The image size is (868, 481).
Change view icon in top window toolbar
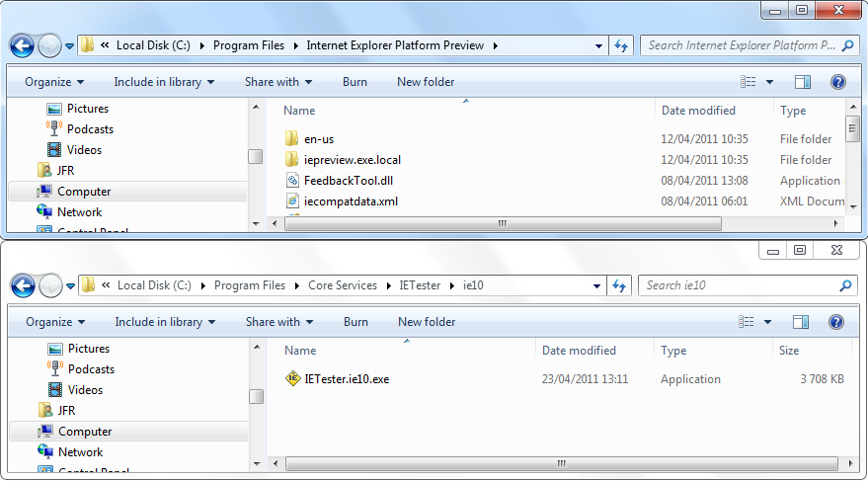pyautogui.click(x=748, y=82)
